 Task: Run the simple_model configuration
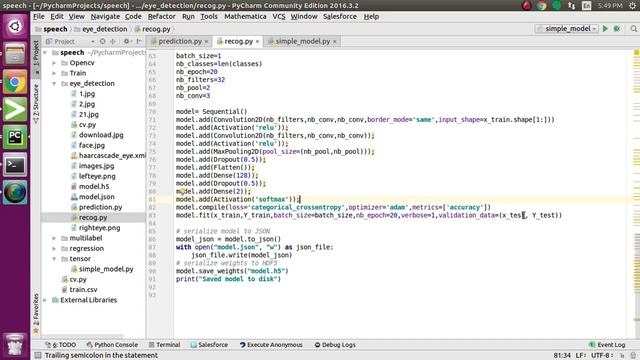605,29
